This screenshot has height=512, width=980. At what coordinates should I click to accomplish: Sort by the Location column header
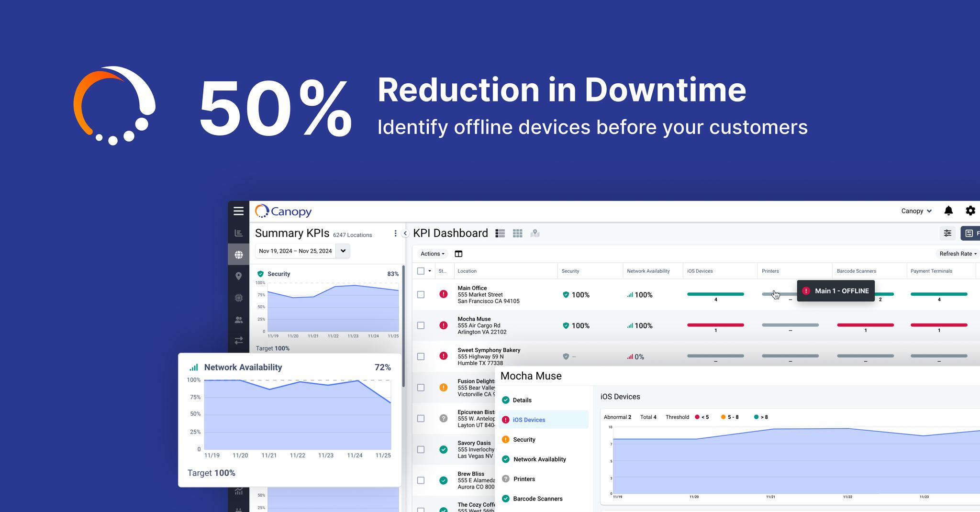[467, 271]
